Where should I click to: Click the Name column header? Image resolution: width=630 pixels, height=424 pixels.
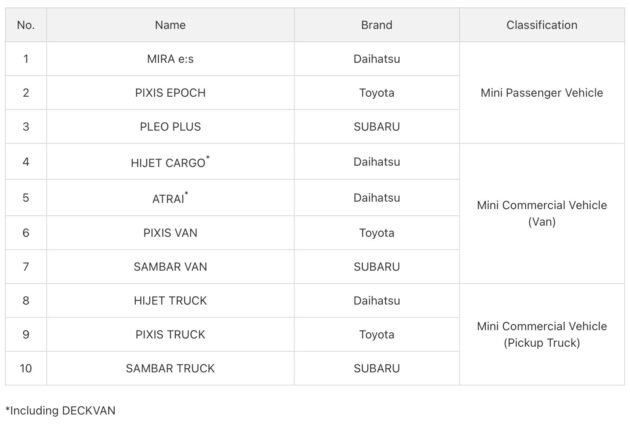[170, 25]
